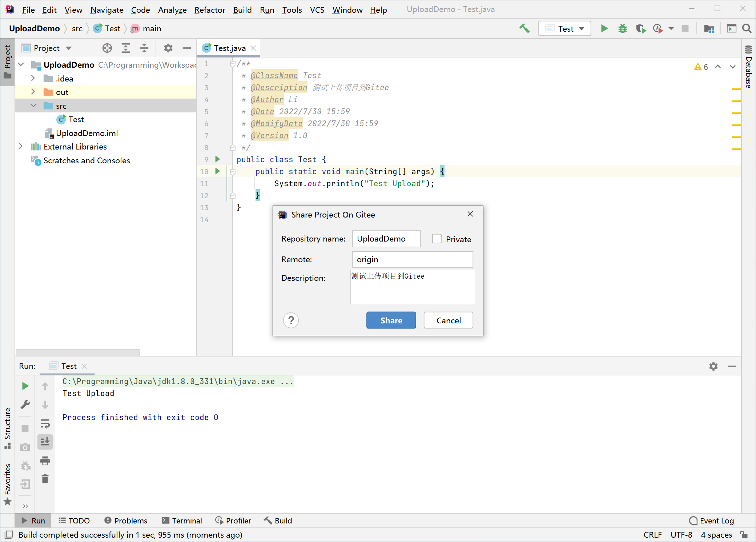Rerun Test in the Run panel
This screenshot has width=756, height=542.
[x=25, y=386]
